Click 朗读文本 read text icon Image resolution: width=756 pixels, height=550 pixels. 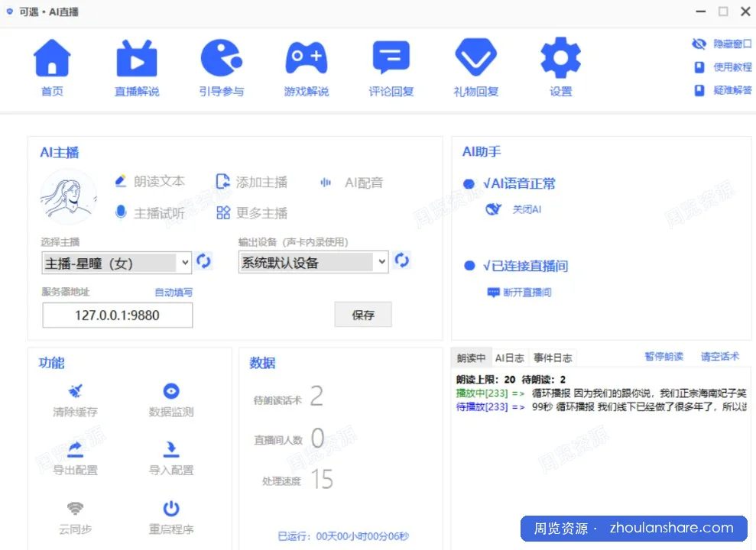click(121, 181)
